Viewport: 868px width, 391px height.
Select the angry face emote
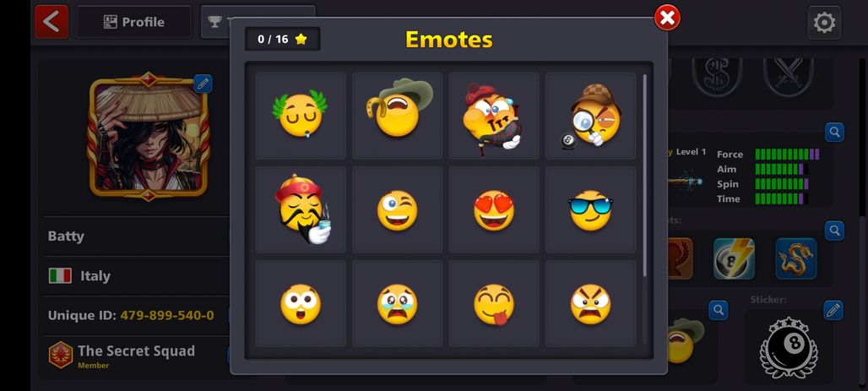point(591,303)
